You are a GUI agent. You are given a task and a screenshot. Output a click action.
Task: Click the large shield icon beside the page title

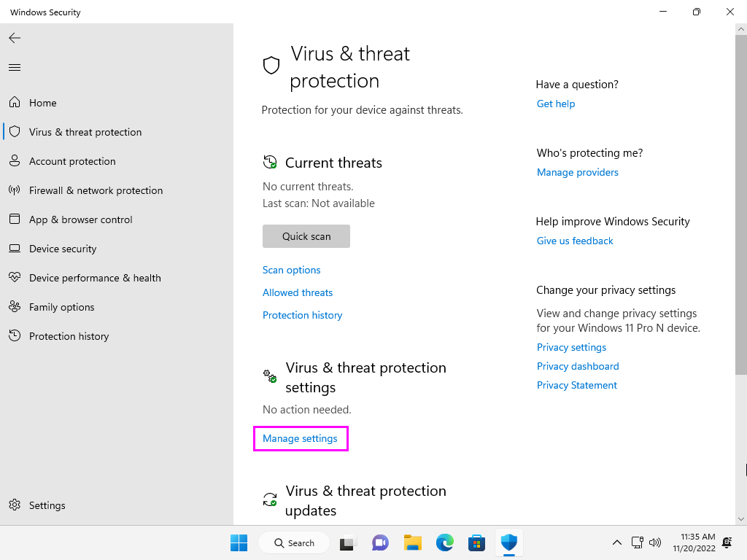coord(271,66)
